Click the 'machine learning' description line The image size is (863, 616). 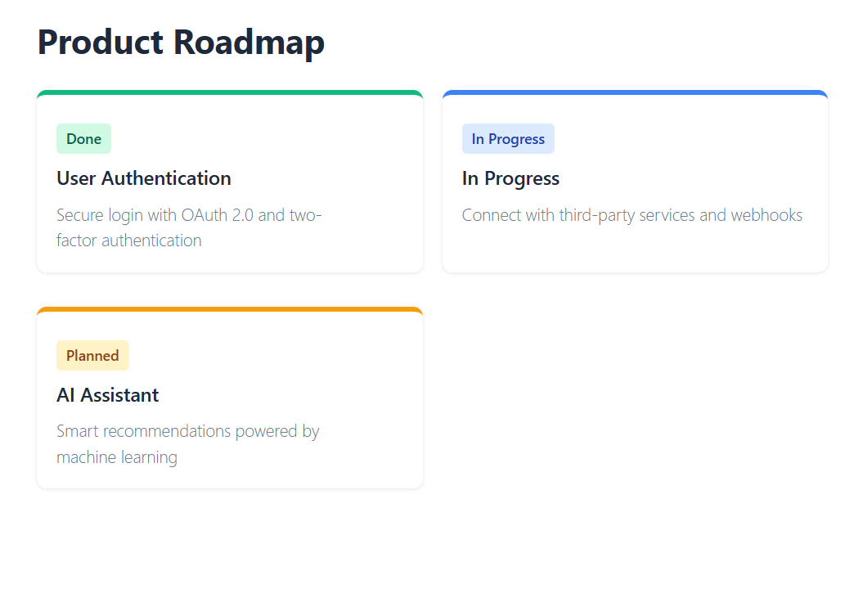pos(117,457)
